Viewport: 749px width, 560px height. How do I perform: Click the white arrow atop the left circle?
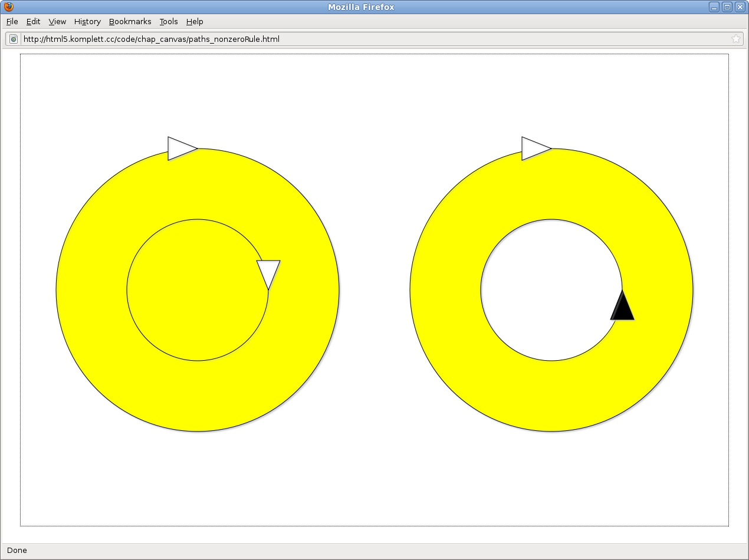coord(180,149)
